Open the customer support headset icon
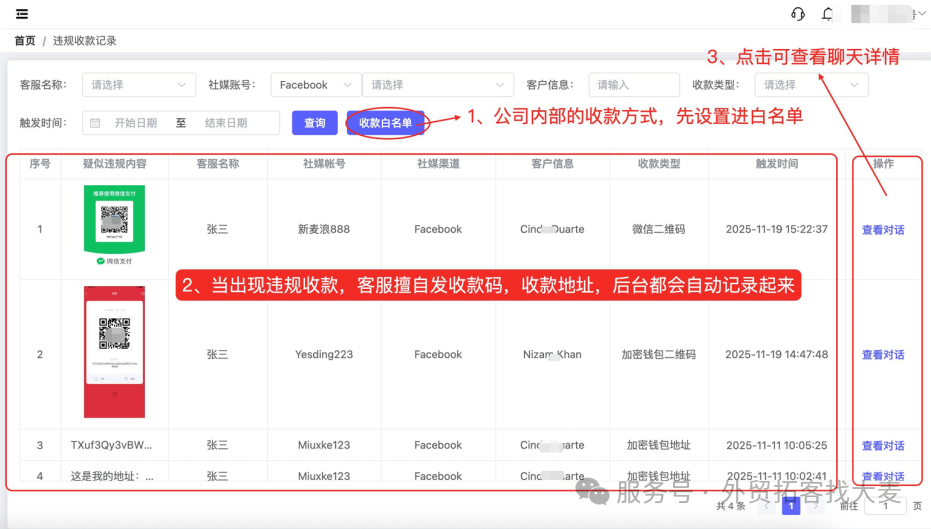This screenshot has height=529, width=931. pyautogui.click(x=798, y=14)
